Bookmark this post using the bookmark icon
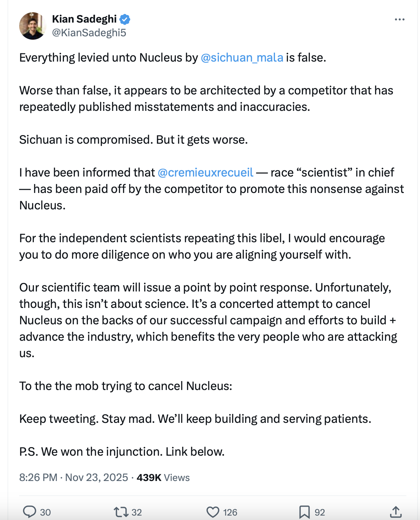Screen dimensions: 420x520 click(304, 512)
